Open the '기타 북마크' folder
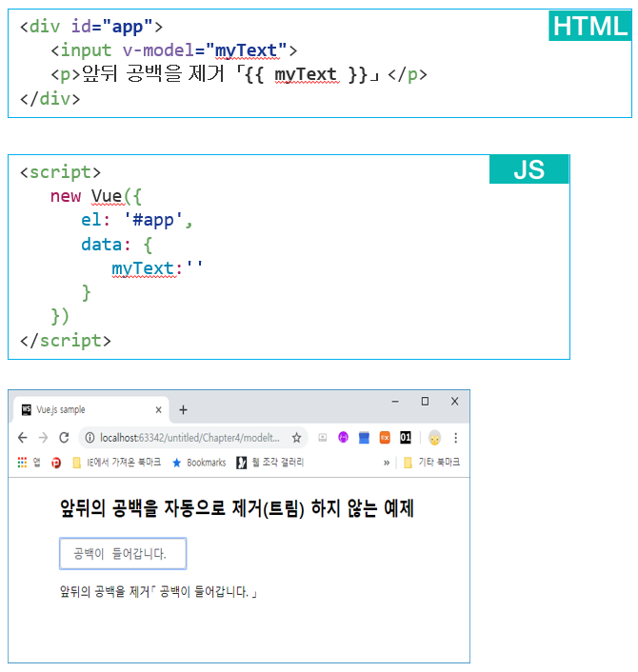 [431, 463]
